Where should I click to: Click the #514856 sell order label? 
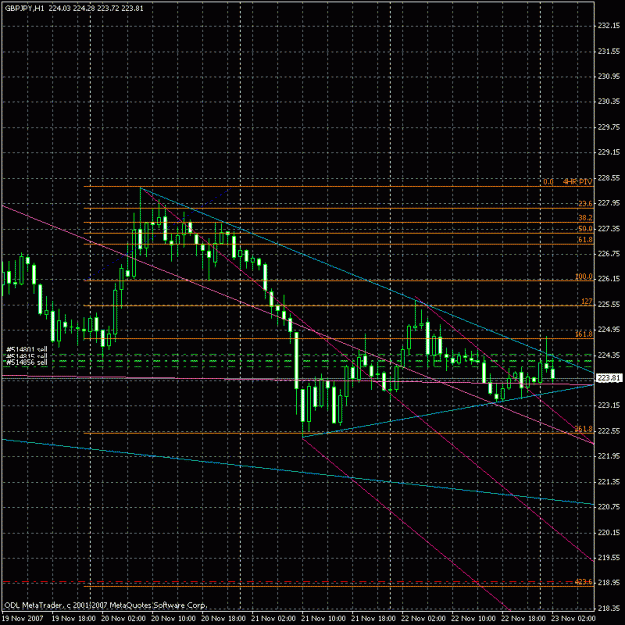coord(27,362)
